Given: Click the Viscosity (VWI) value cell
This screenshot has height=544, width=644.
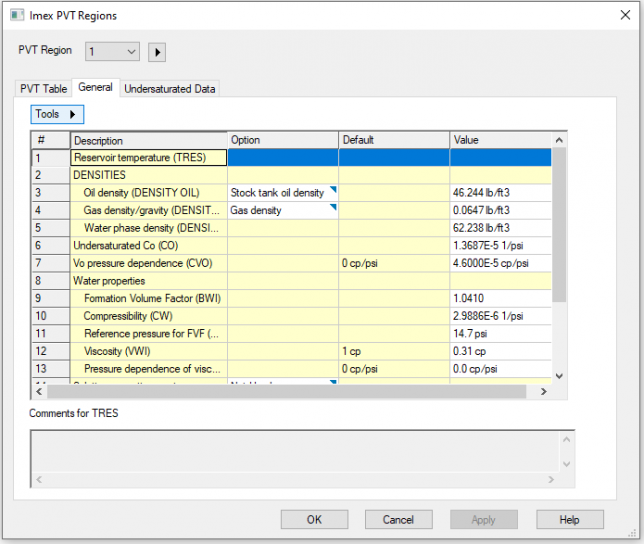Looking at the screenshot, I should 500,351.
